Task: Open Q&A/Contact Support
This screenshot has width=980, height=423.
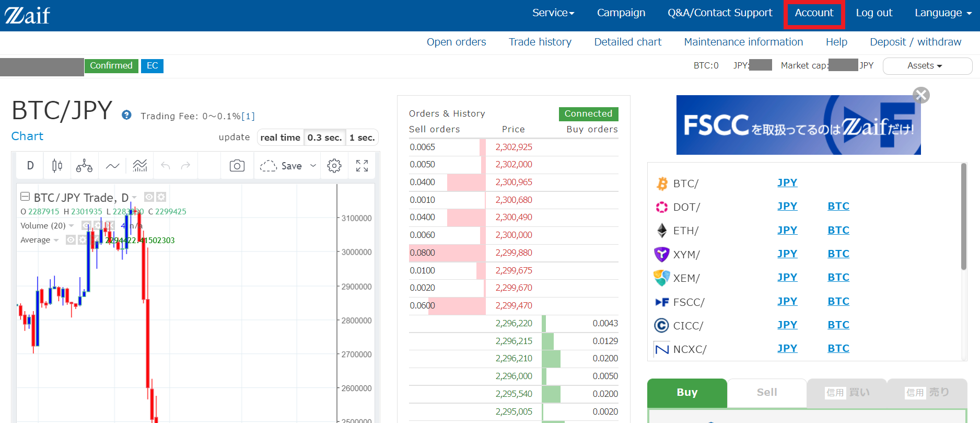Action: click(720, 13)
